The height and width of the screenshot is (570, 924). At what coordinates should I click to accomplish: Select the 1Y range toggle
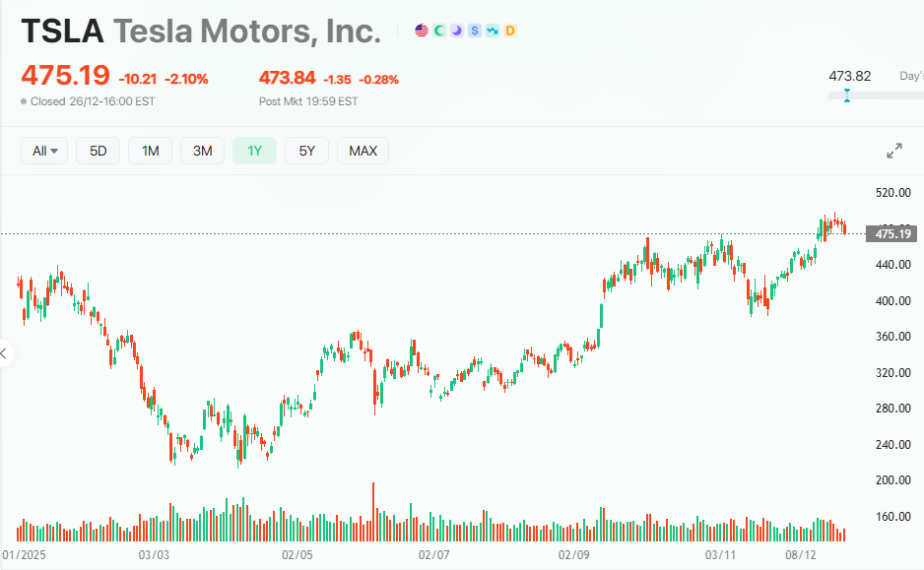(255, 151)
